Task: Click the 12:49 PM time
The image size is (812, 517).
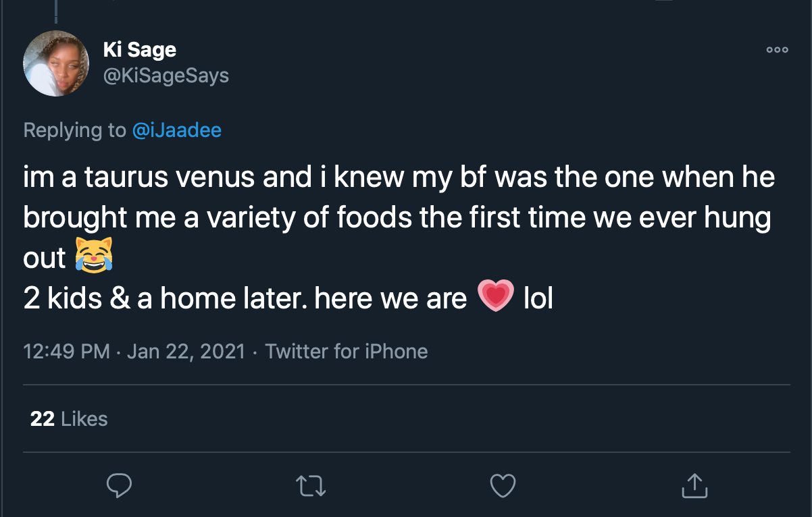Action: (x=66, y=351)
